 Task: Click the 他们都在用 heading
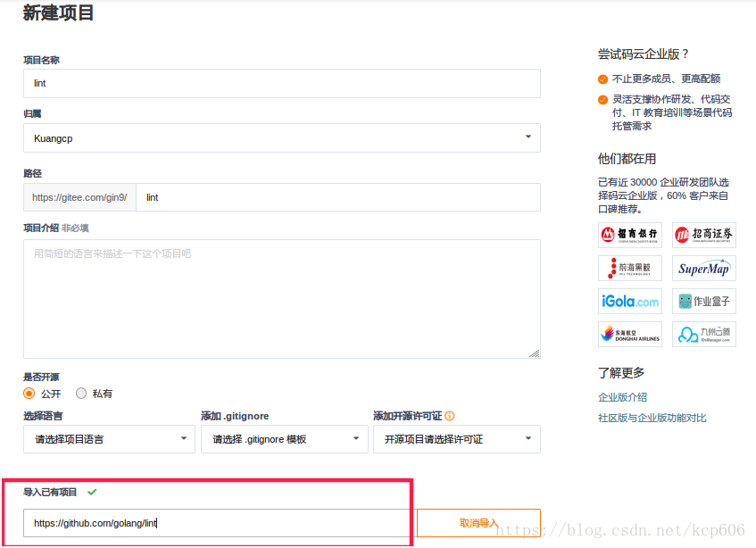[627, 159]
